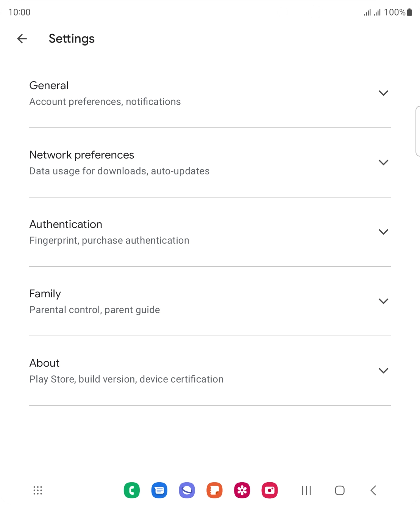Tap the Recents navigation button
Viewport: 420px width, 505px height.
click(x=306, y=490)
